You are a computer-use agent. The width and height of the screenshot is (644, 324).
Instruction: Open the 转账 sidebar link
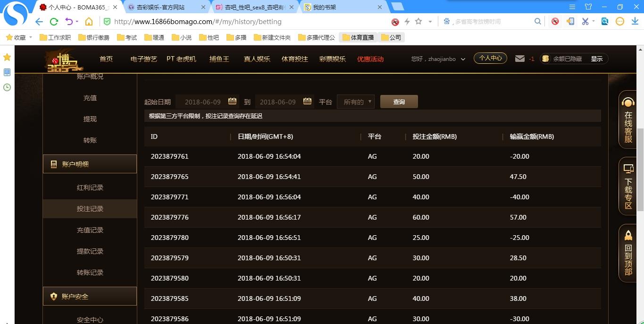(90, 140)
